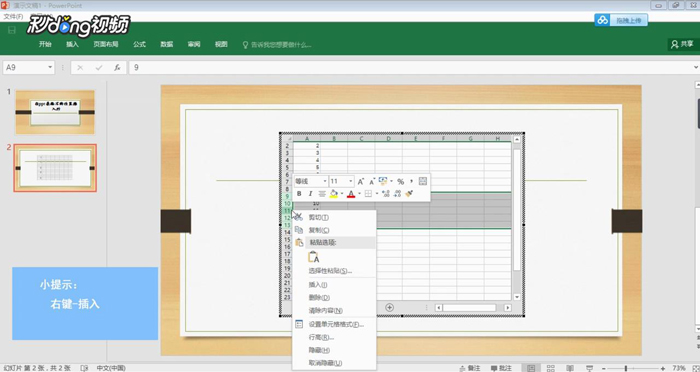The image size is (700, 372).
Task: Select slide 1 thumbnail
Action: click(x=55, y=112)
